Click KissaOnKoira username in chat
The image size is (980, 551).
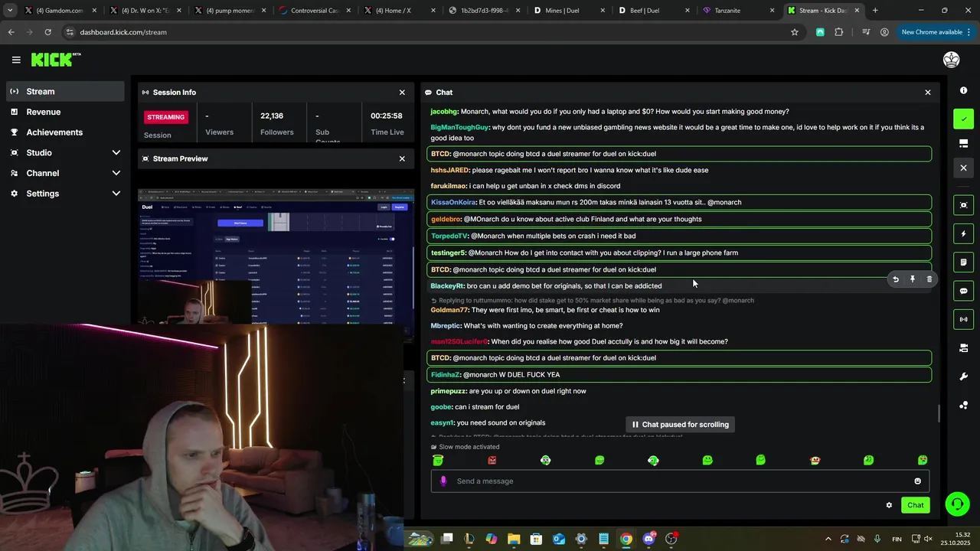click(x=452, y=202)
